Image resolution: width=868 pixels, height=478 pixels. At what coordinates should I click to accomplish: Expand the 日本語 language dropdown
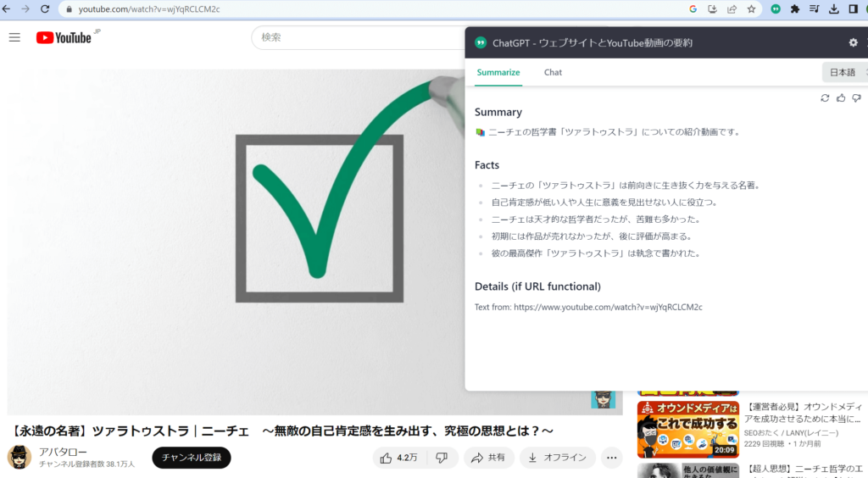(x=844, y=72)
